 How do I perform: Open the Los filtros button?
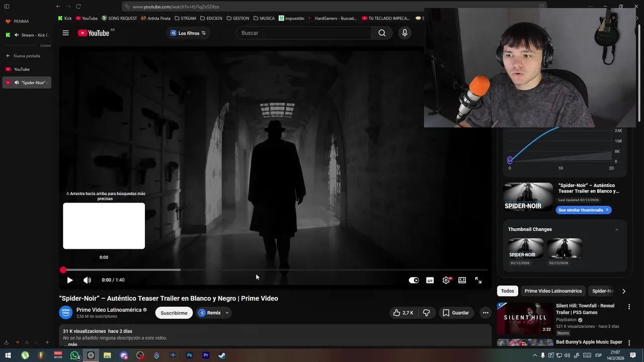188,33
